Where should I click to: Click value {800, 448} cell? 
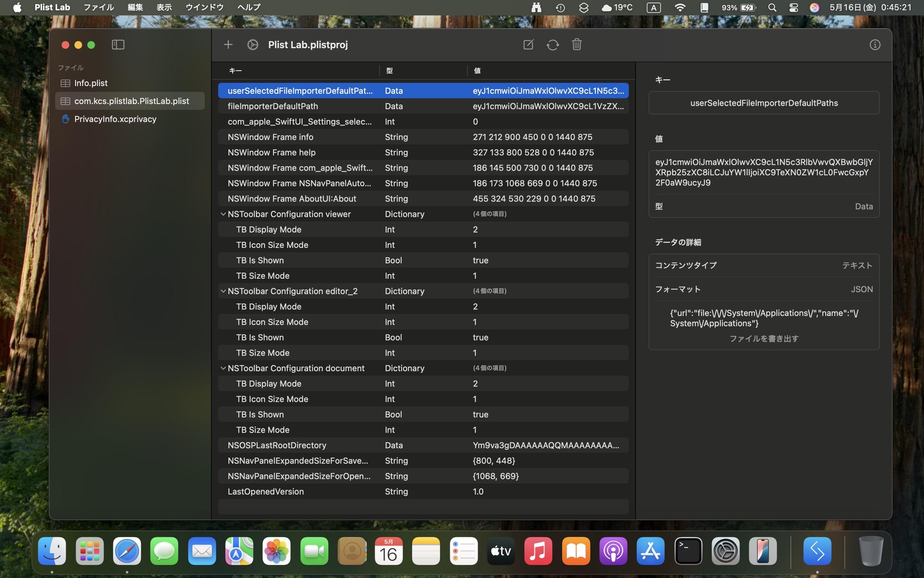tap(494, 461)
